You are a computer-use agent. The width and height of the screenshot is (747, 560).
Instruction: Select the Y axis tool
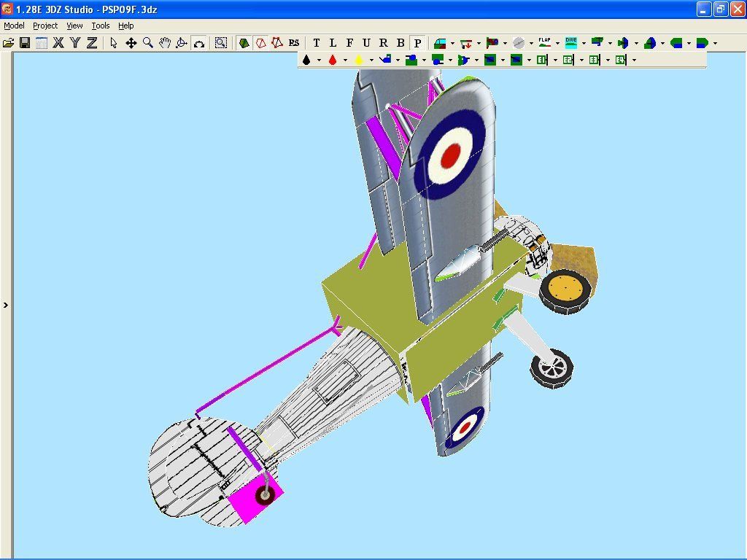(75, 43)
